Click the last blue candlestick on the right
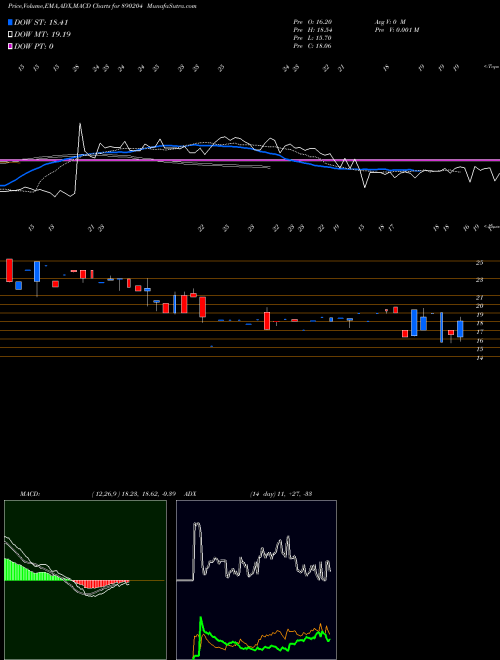500x660 pixels. (x=460, y=329)
